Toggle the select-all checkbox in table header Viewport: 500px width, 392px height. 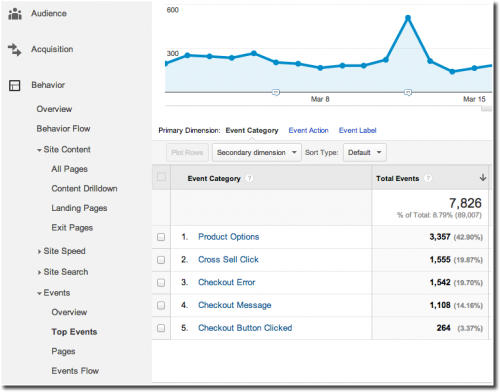[x=161, y=177]
